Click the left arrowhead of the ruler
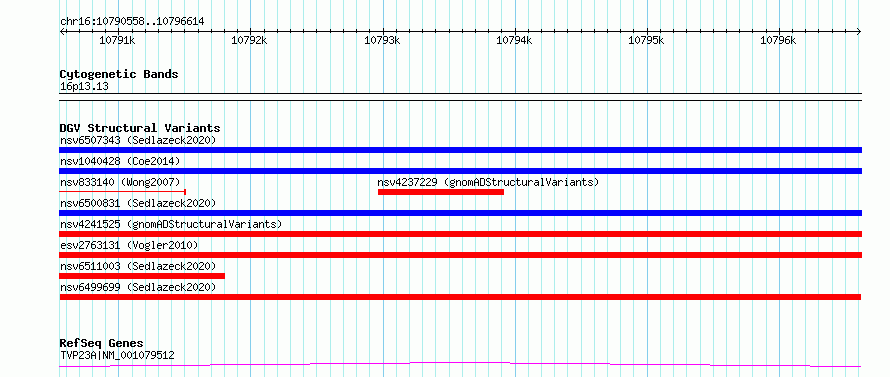Image resolution: width=890 pixels, height=377 pixels. coord(62,31)
